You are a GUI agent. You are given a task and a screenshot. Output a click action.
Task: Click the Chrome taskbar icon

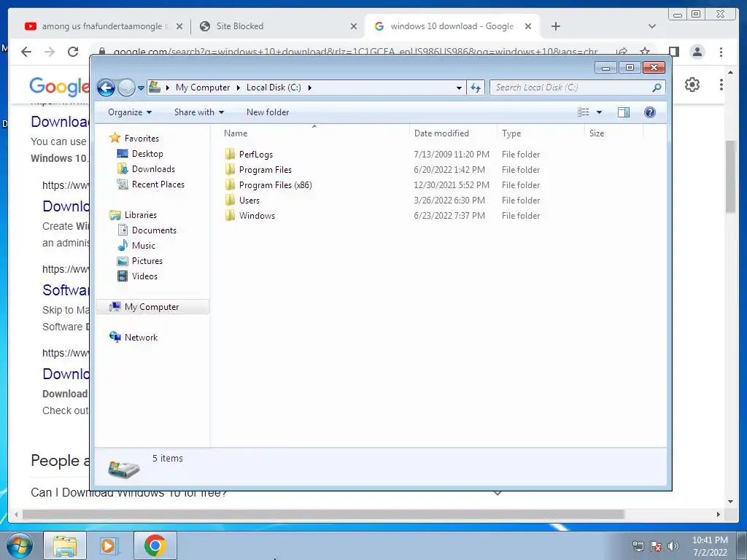click(x=155, y=545)
